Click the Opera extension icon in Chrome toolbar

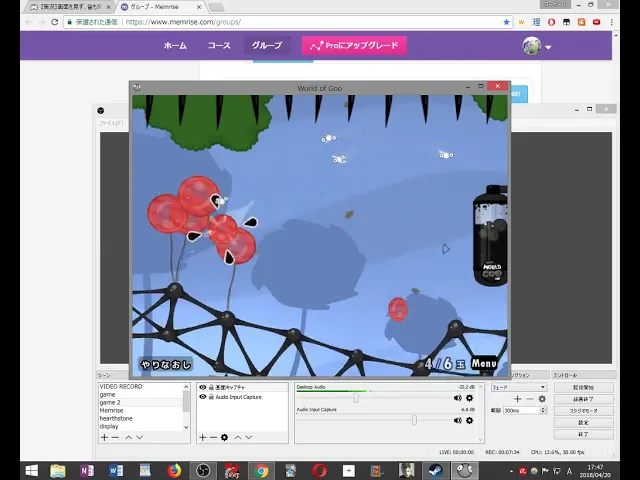tap(551, 22)
